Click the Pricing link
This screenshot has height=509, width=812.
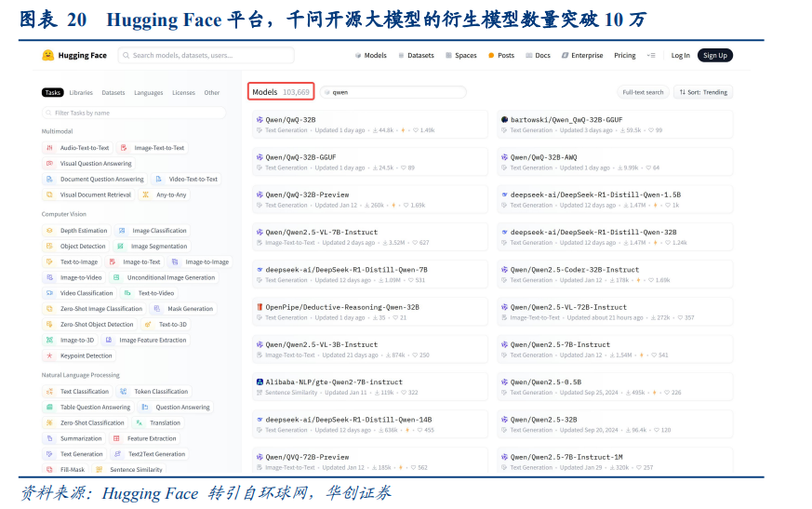click(x=624, y=56)
